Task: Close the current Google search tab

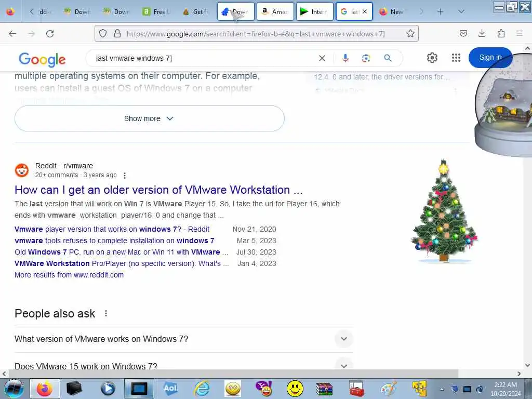Action: coord(365,11)
